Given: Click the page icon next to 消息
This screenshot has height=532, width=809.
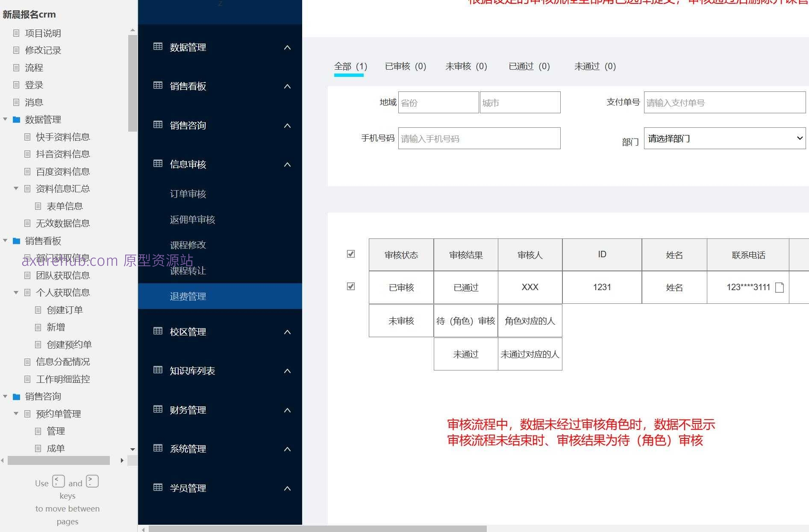Looking at the screenshot, I should [16, 102].
